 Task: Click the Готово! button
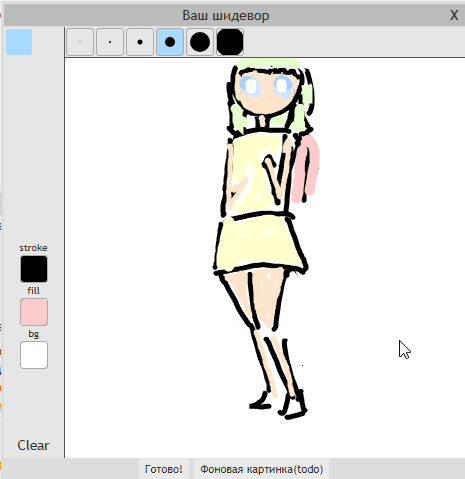pos(164,469)
